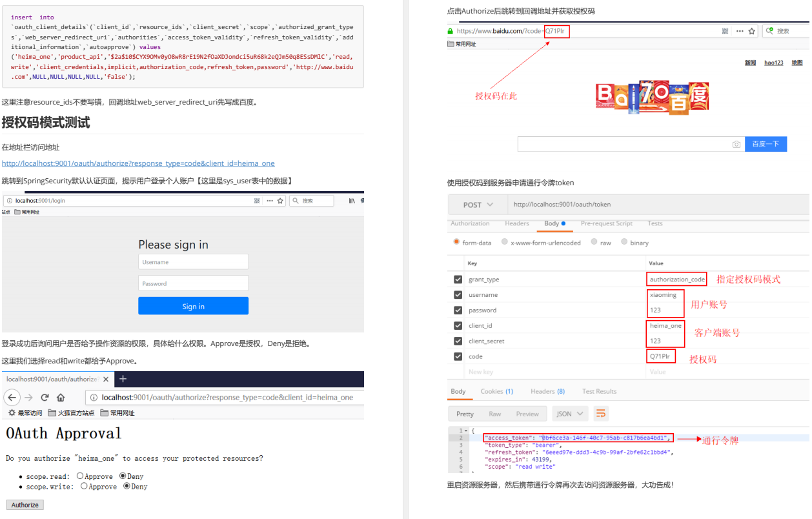The height and width of the screenshot is (519, 812).
Task: Open the Test Results tab
Action: coord(600,391)
